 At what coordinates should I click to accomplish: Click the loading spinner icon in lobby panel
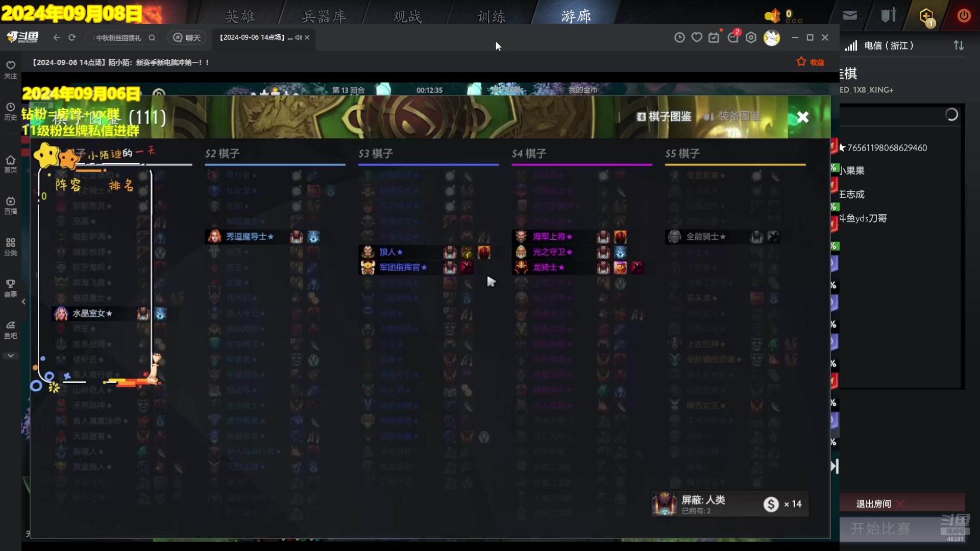pyautogui.click(x=951, y=115)
